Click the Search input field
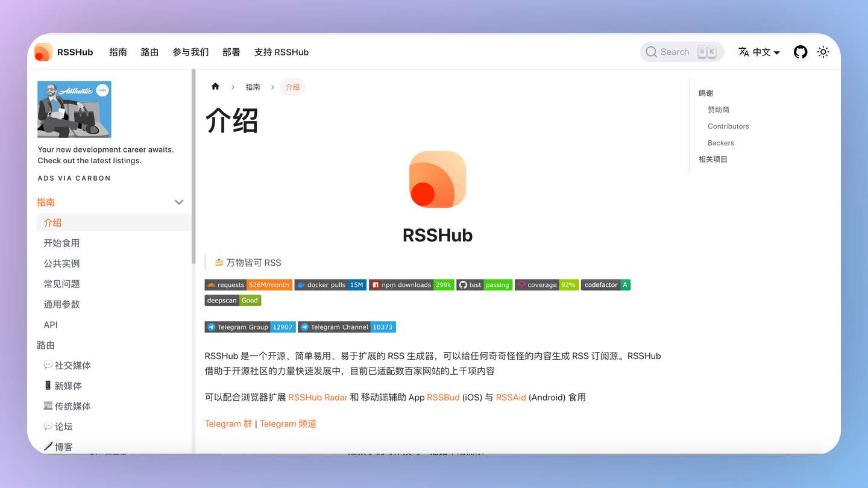The height and width of the screenshot is (488, 868). pos(682,52)
